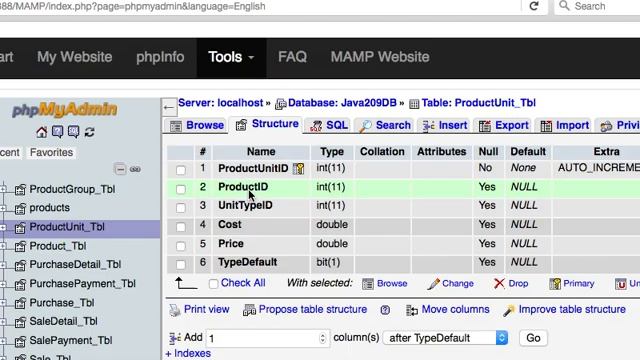Check the ProductUnitID row checkbox
Image resolution: width=640 pixels, height=360 pixels.
(181, 170)
